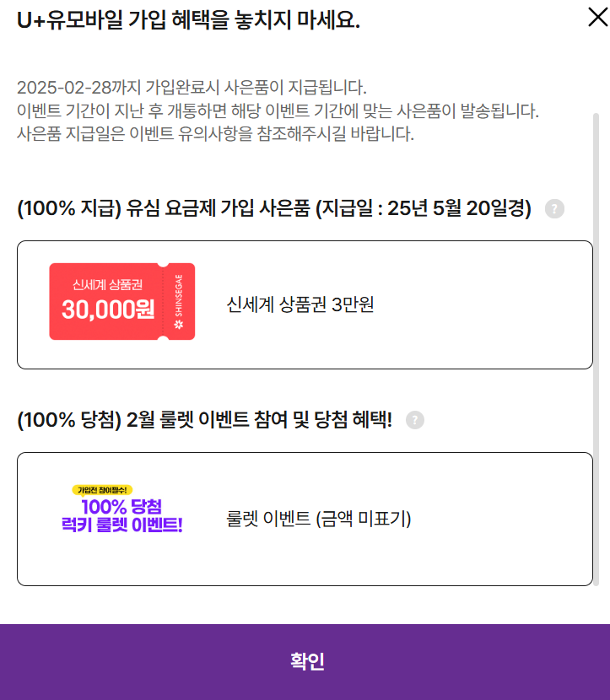610x700 pixels.
Task: Click the yellow 가입전 참여필수! badge
Action: click(102, 490)
